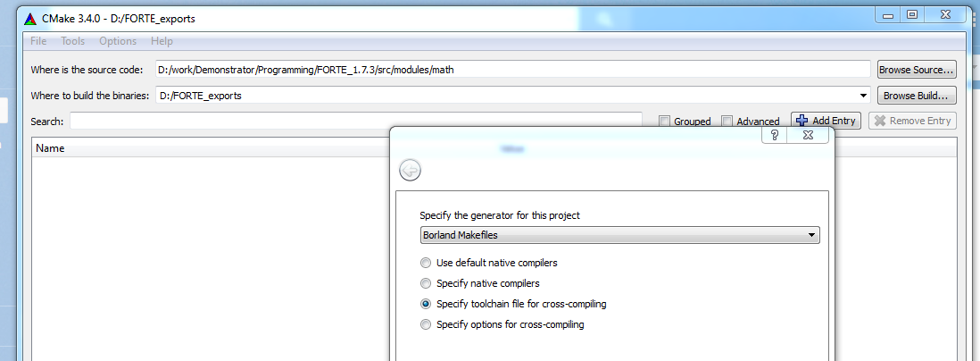Click the 'Specify the generator for this project' label
Screen dimensions: 980x361
pos(500,215)
